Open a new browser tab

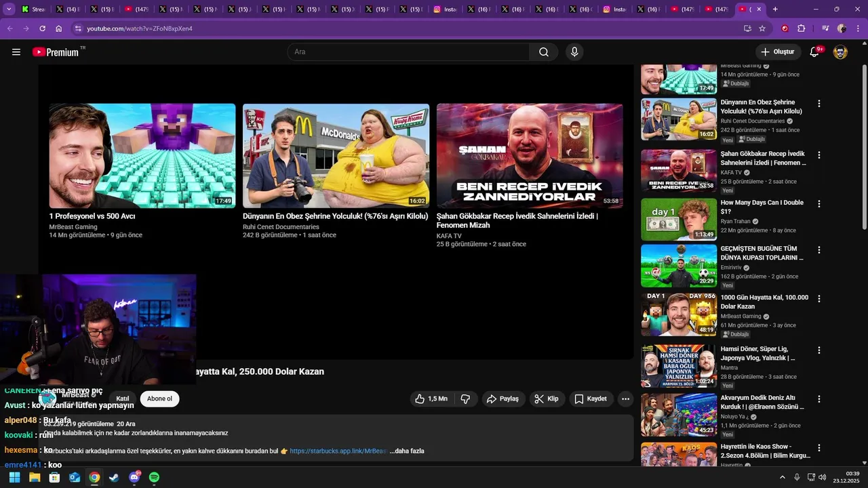click(775, 9)
